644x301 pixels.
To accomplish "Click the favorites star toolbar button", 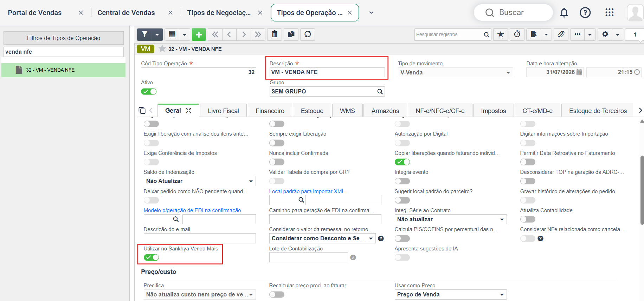I will coord(501,34).
